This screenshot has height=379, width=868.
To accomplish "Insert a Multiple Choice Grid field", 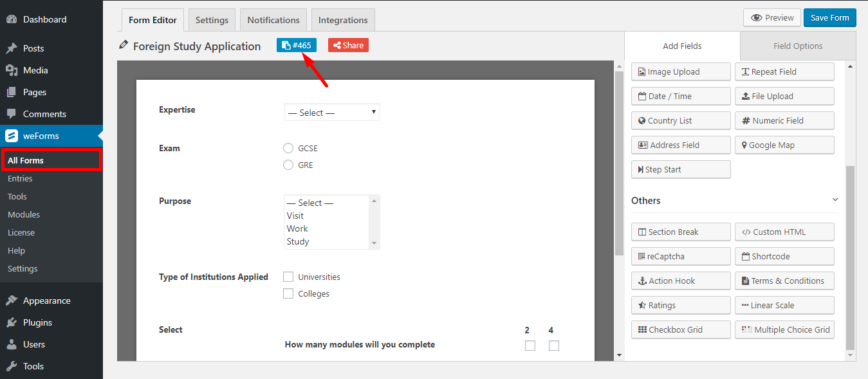I will pyautogui.click(x=784, y=329).
